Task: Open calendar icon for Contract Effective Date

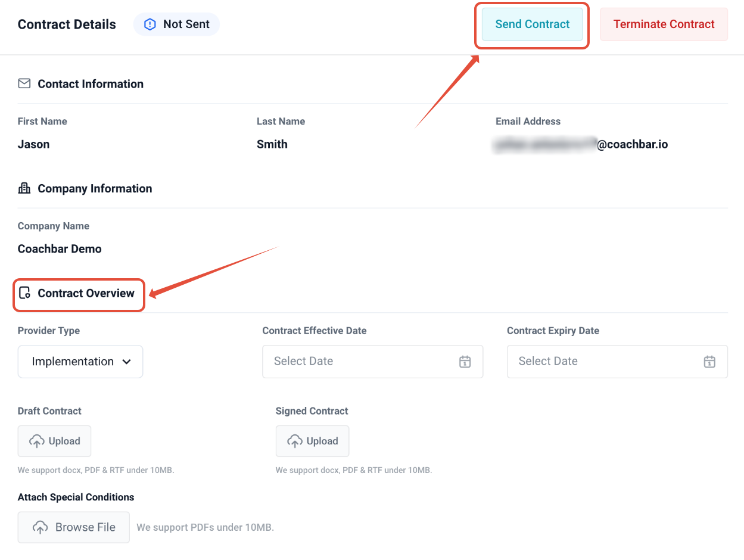Action: (x=465, y=362)
